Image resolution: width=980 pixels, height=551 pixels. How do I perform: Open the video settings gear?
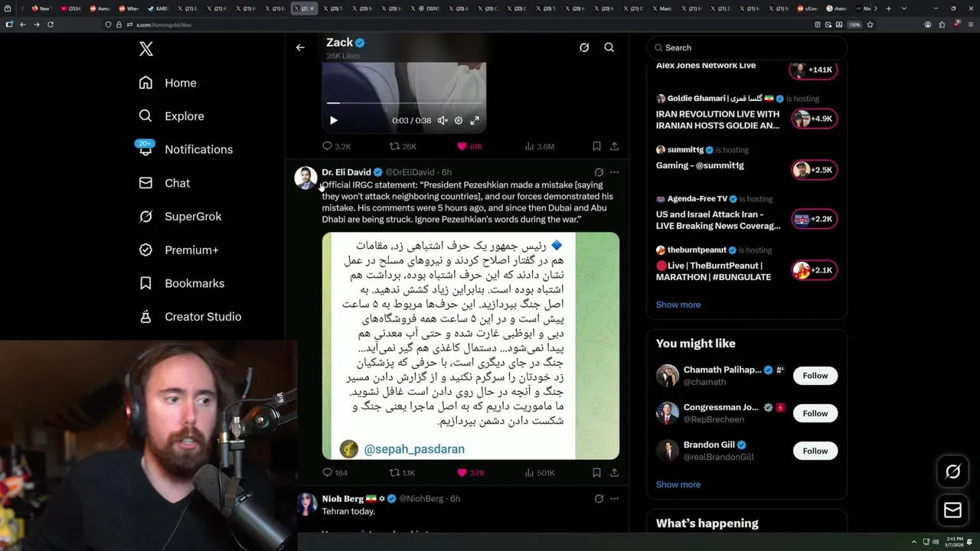459,120
